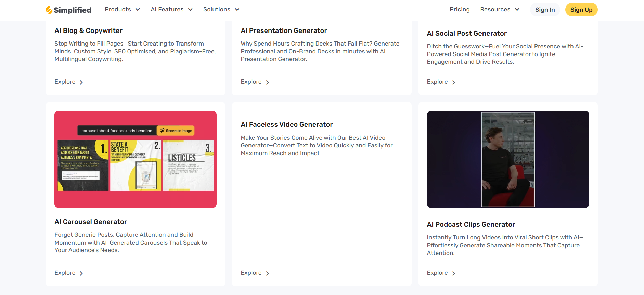
Task: Click arrow icon beside AI Carousel Explore
Action: coord(81,273)
